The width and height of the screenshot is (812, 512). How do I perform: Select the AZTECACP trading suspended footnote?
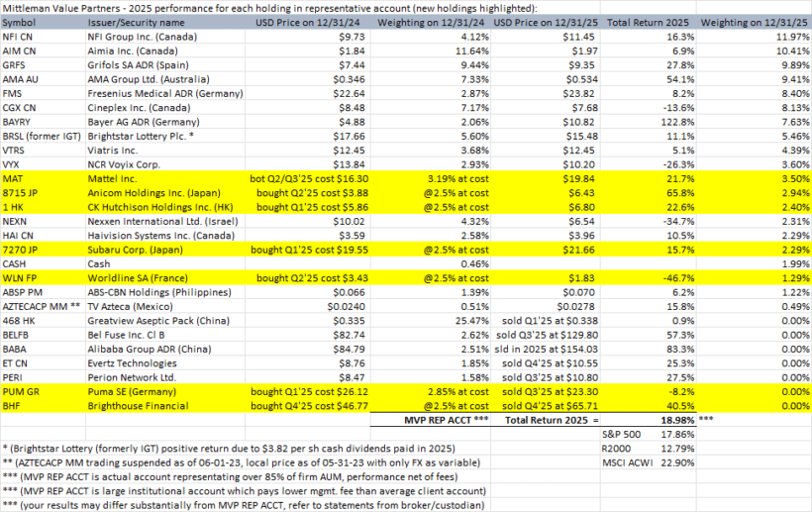click(242, 462)
